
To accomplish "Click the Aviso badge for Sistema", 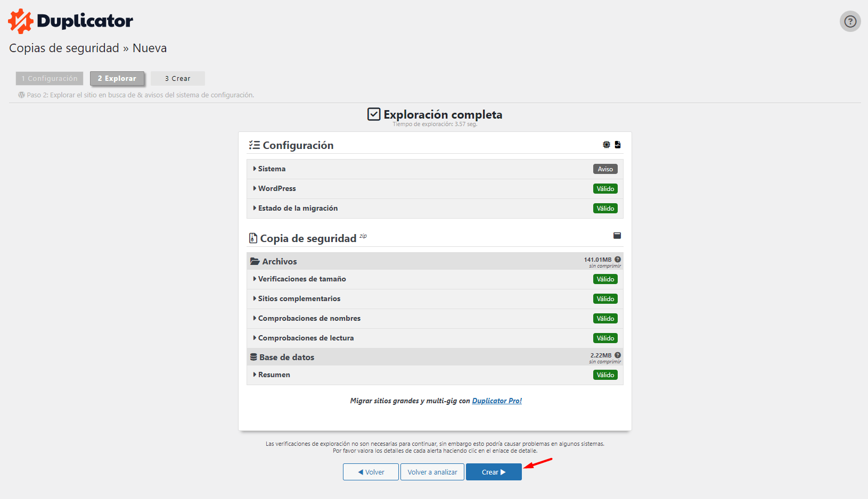I will click(605, 169).
